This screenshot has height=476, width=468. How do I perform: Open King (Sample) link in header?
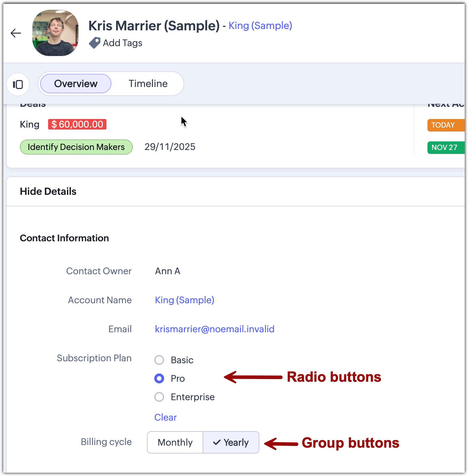(x=260, y=26)
